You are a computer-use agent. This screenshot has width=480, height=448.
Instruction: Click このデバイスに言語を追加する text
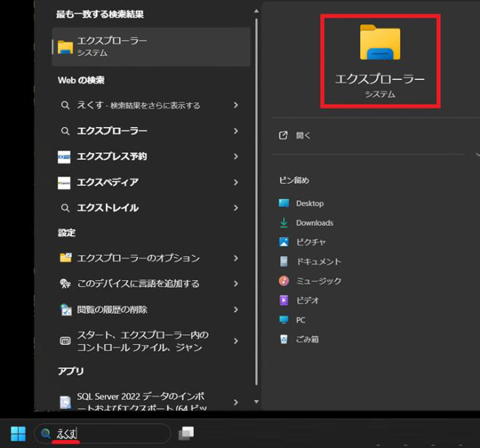pyautogui.click(x=138, y=284)
